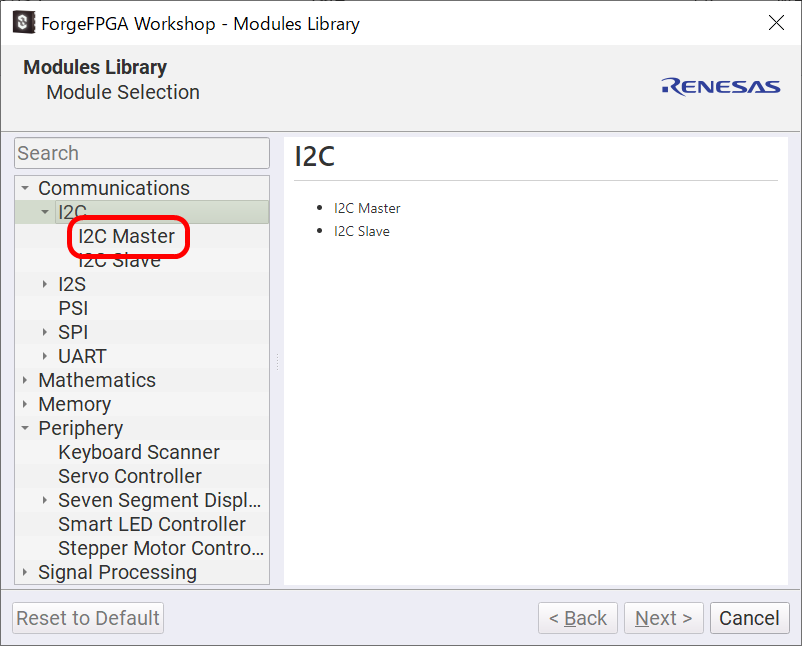Screen dimensions: 802x646
Task: Click the Cancel button
Action: (x=749, y=618)
